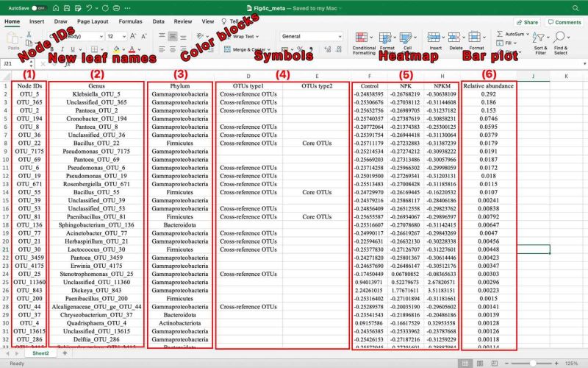Click the Increase Font Size icon
Viewport: 588px width, 368px height.
point(133,36)
